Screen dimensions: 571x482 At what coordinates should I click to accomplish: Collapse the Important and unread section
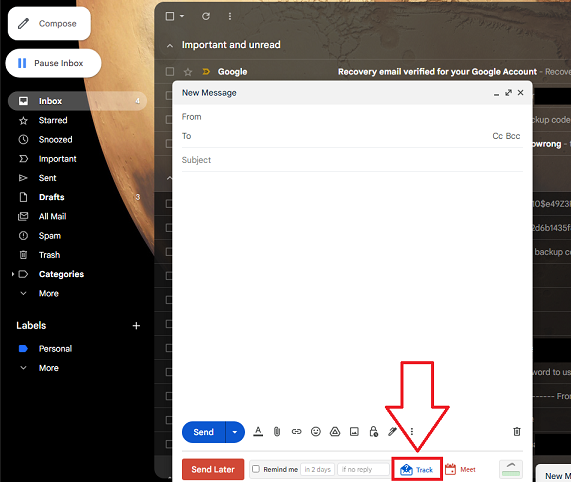point(170,46)
